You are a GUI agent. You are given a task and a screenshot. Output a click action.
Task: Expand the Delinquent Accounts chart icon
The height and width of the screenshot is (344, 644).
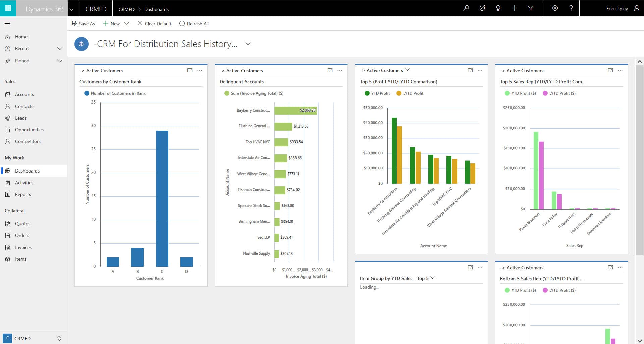coord(330,70)
